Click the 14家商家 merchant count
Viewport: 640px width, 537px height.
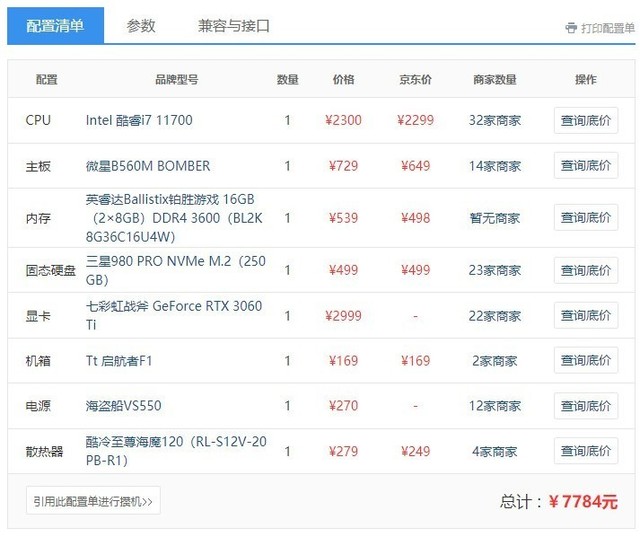495,166
